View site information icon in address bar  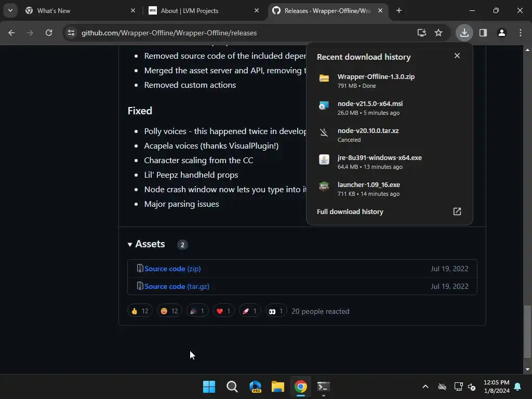pyautogui.click(x=71, y=33)
